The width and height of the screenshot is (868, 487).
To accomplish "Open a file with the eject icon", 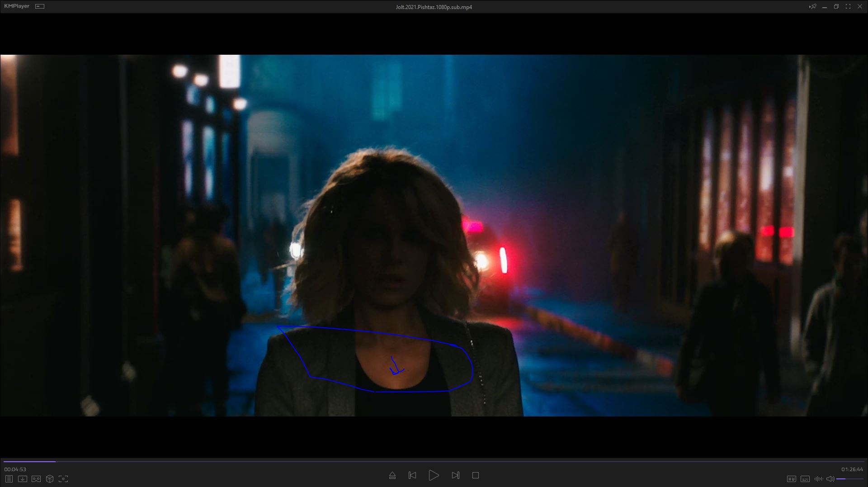I will 392,475.
